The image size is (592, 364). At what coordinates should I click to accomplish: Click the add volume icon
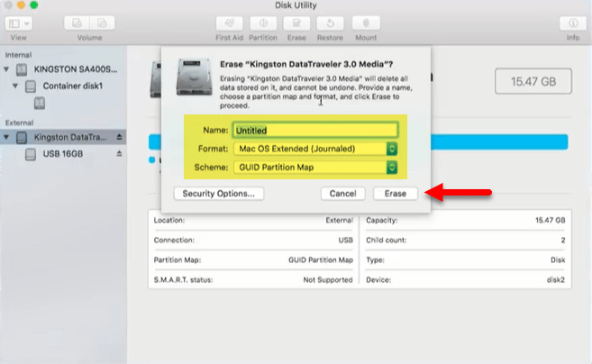[77, 23]
